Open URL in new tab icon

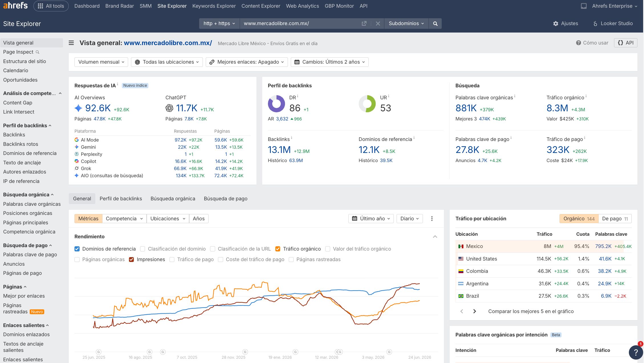[364, 24]
